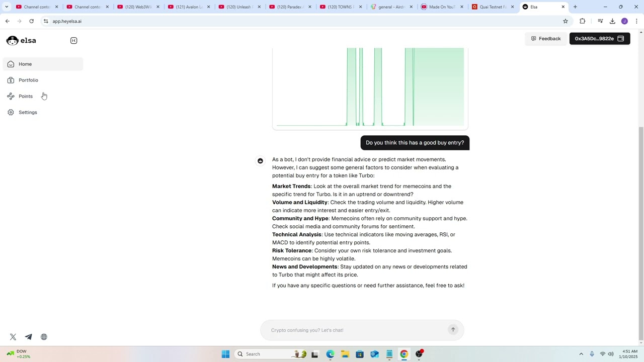Image resolution: width=644 pixels, height=362 pixels.
Task: Open the DOW stock widget
Action: pyautogui.click(x=18, y=354)
